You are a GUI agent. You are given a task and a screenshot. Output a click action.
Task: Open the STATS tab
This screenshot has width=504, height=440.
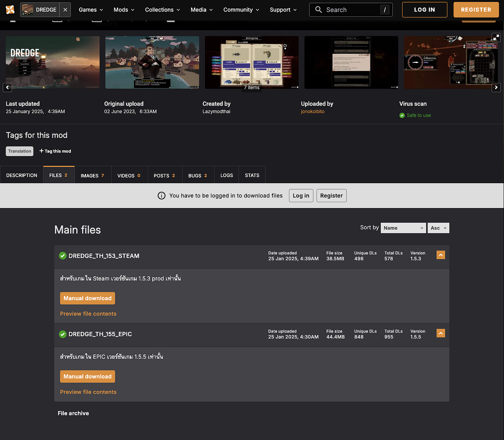point(252,175)
